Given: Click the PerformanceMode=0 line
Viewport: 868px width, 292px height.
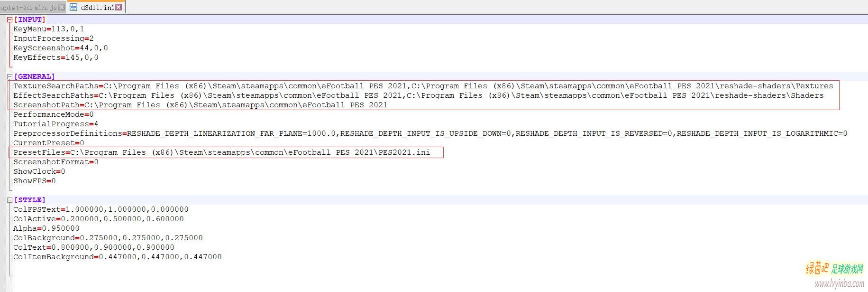Looking at the screenshot, I should point(54,114).
